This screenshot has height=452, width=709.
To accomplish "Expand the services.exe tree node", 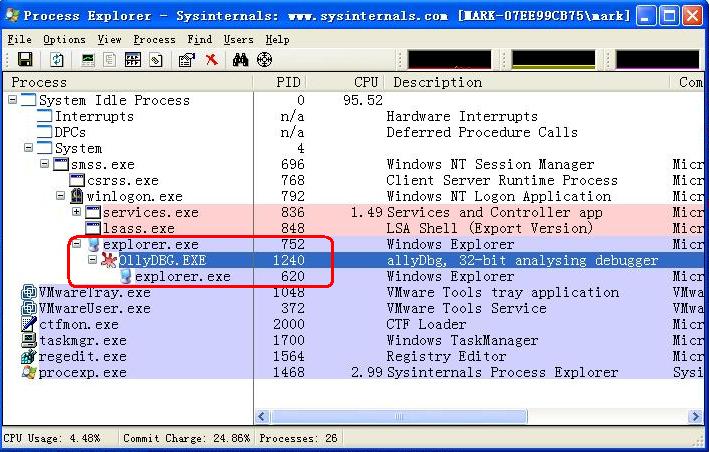I will [76, 211].
